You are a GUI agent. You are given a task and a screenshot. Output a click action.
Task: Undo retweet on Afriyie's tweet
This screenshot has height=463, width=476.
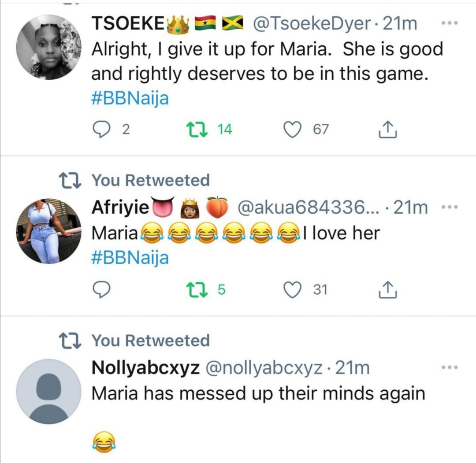[193, 290]
